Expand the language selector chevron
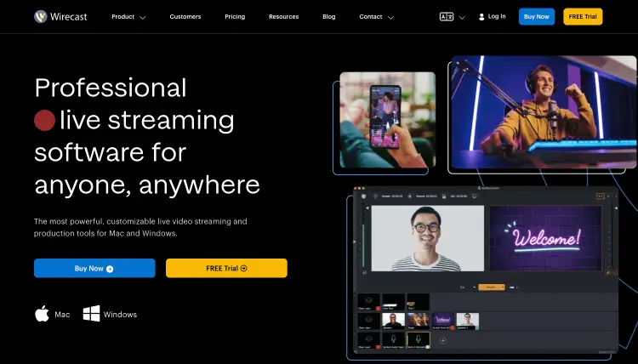Screen dimensions: 638x364 pos(462,18)
